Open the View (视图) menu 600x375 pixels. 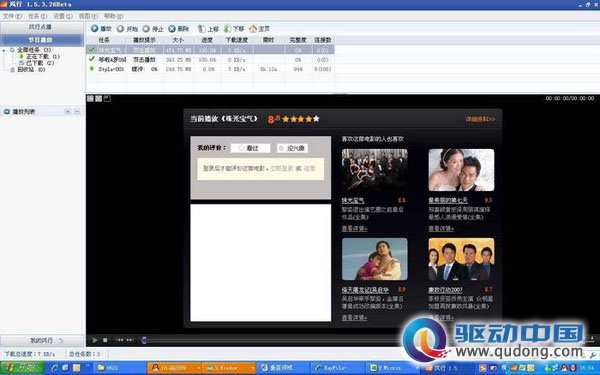88,16
